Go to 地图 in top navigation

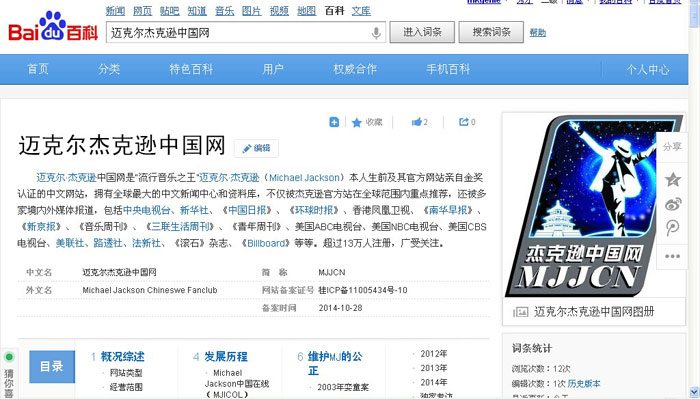pyautogui.click(x=307, y=11)
